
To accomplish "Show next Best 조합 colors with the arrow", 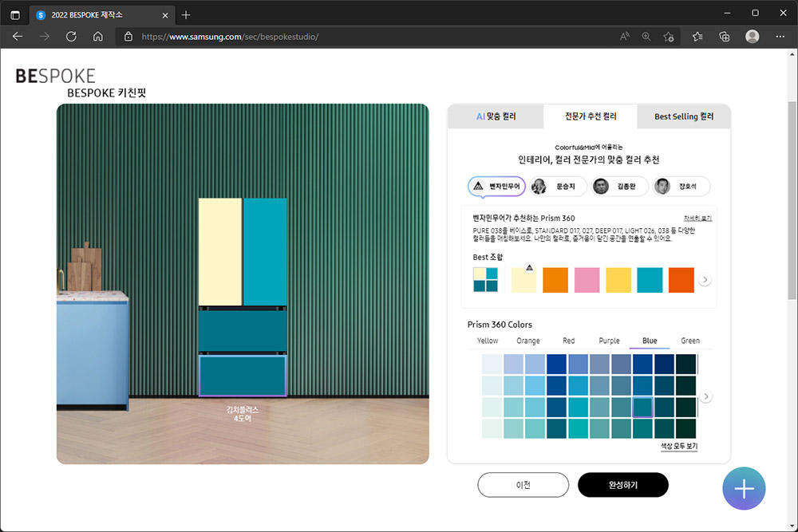I will point(705,280).
